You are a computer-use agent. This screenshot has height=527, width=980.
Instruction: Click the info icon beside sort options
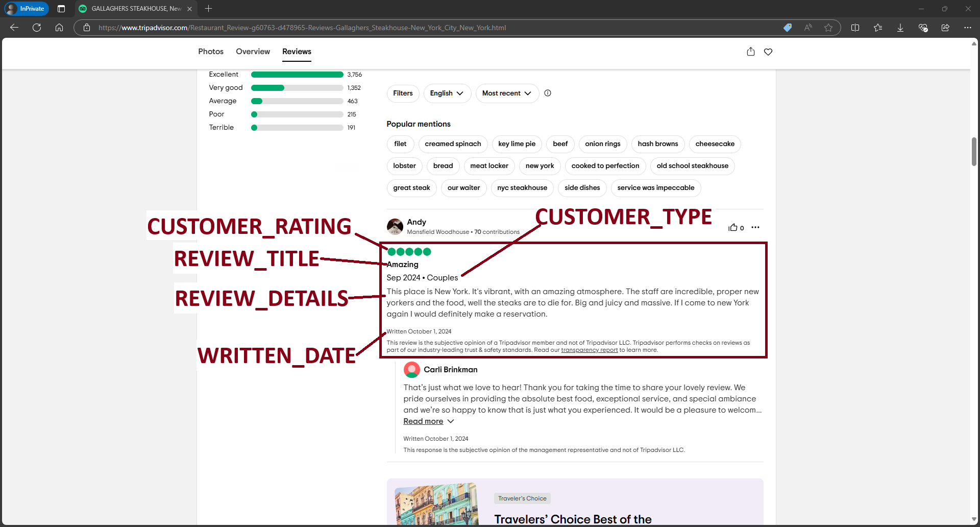548,93
